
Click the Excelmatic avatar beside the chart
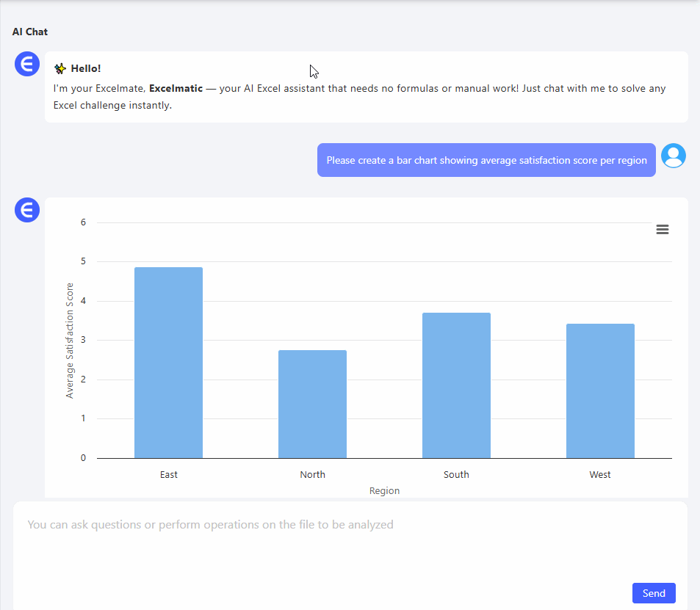pyautogui.click(x=27, y=210)
